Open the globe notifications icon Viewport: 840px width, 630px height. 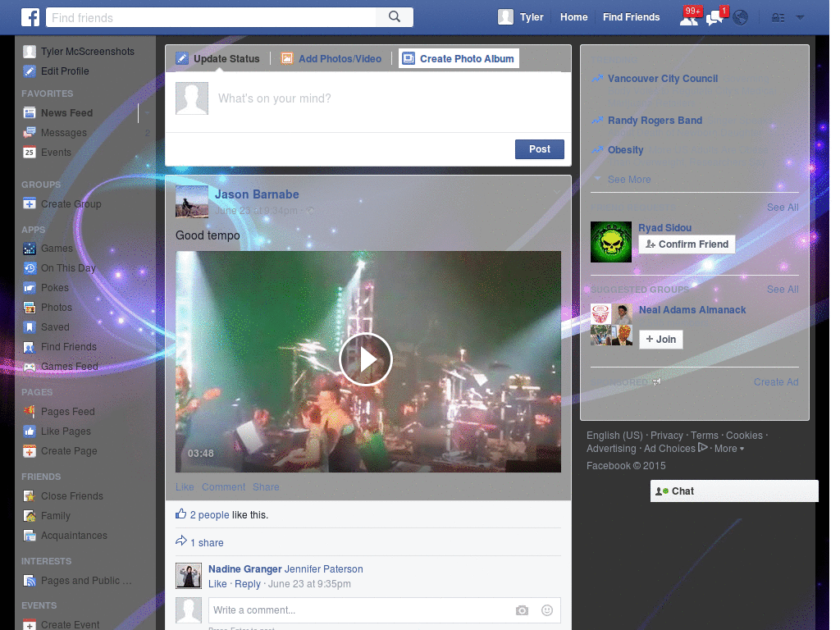741,18
